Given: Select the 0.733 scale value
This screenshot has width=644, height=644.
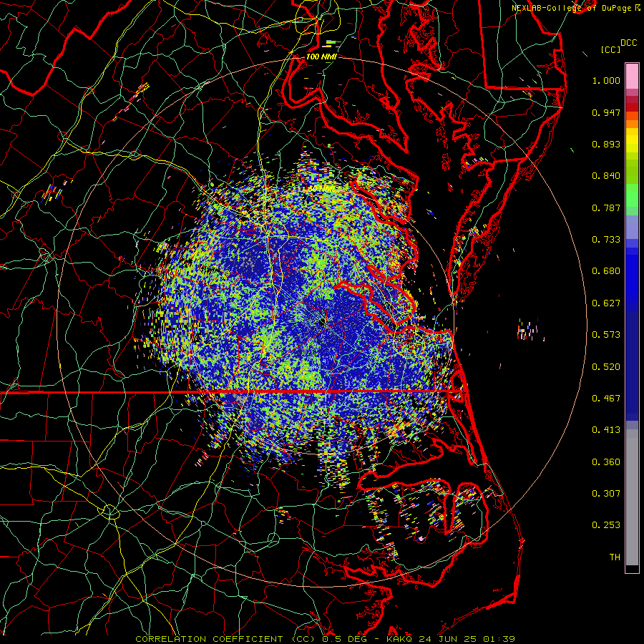Looking at the screenshot, I should pos(606,240).
